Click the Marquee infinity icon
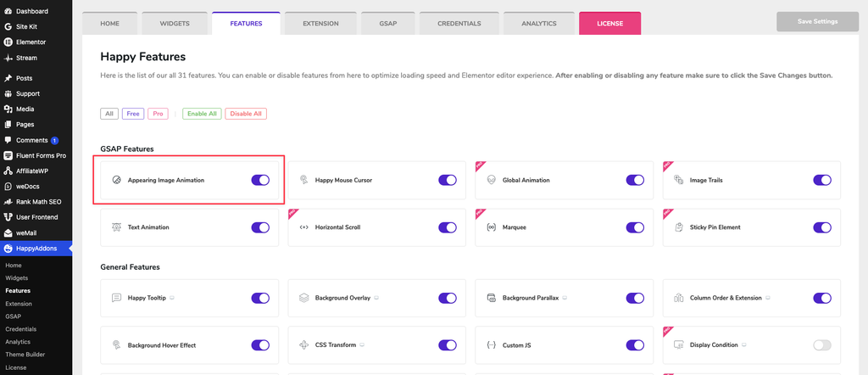The width and height of the screenshot is (868, 375). 491,227
